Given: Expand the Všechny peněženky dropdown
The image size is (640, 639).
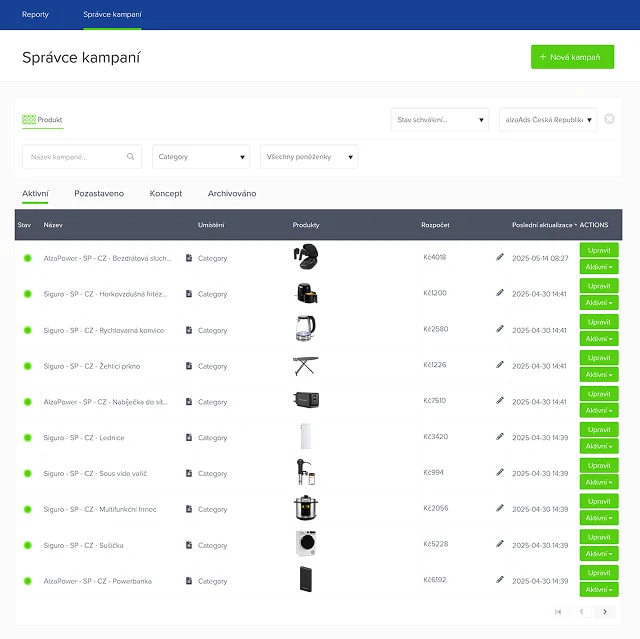Looking at the screenshot, I should point(309,157).
